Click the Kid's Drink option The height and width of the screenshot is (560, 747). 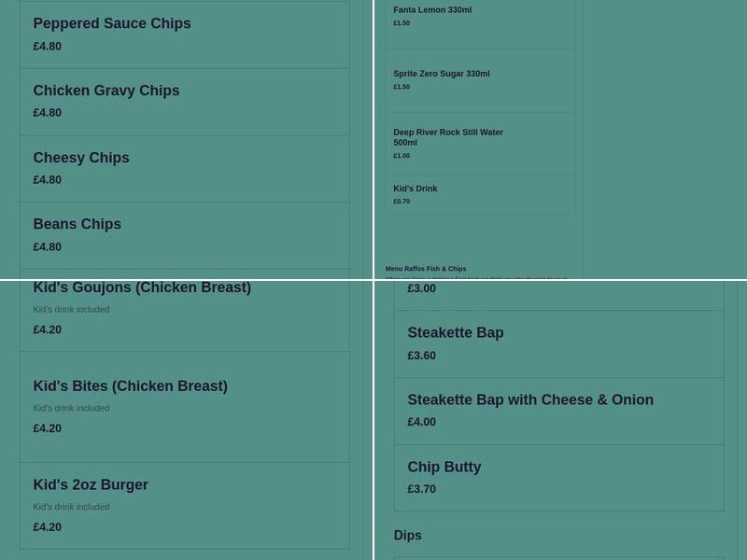(416, 188)
